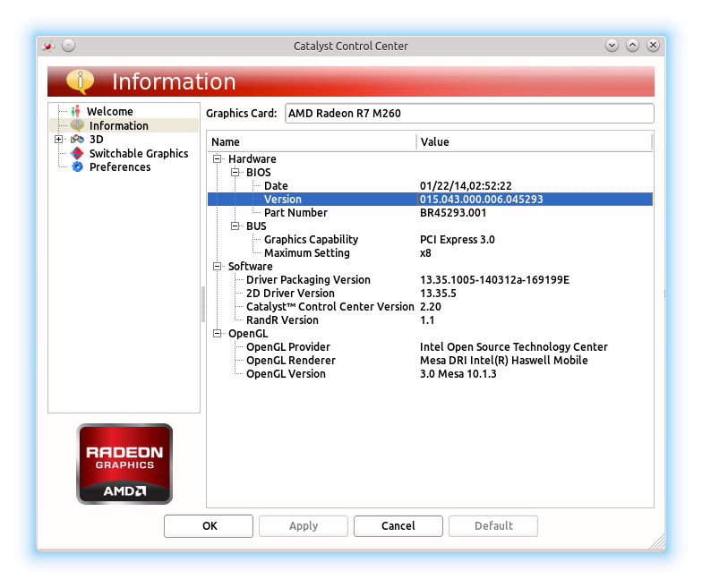The image size is (702, 588).
Task: Click the Apply button
Action: [304, 526]
